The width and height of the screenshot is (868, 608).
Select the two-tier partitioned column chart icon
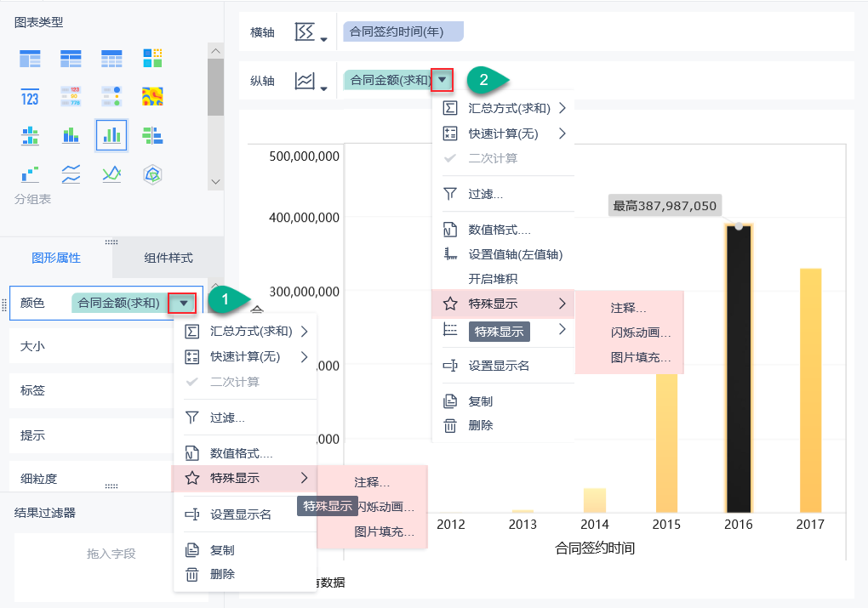tap(30, 135)
